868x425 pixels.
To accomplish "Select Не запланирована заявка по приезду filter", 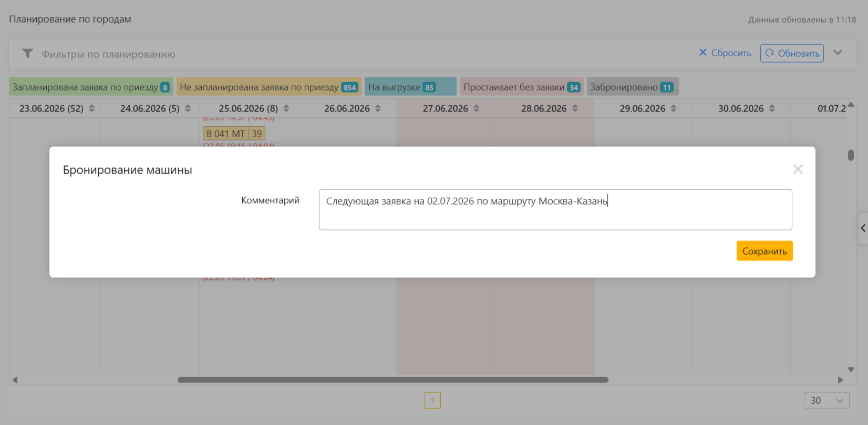I will coord(268,87).
